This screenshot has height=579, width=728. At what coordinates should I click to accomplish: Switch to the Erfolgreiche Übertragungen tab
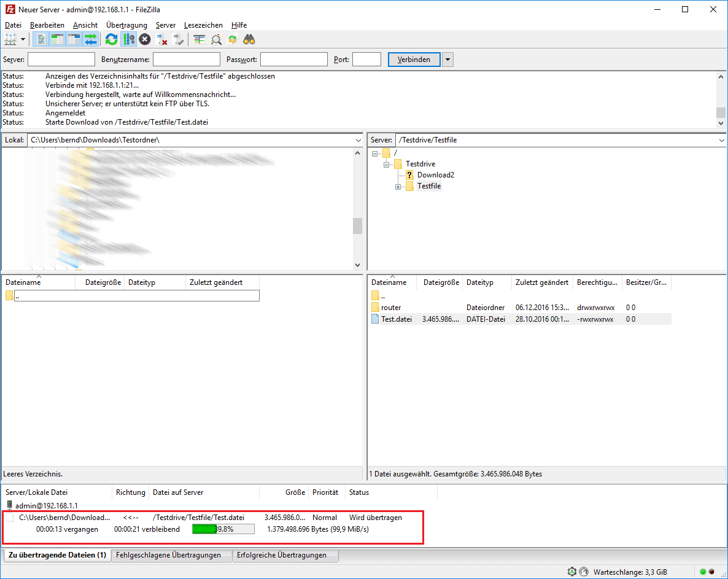coord(285,555)
